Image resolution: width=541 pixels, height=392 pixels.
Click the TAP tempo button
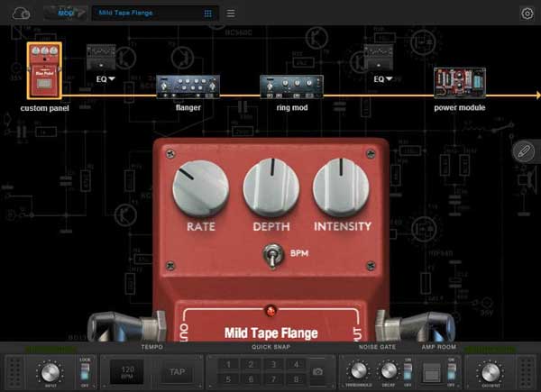[x=177, y=372]
